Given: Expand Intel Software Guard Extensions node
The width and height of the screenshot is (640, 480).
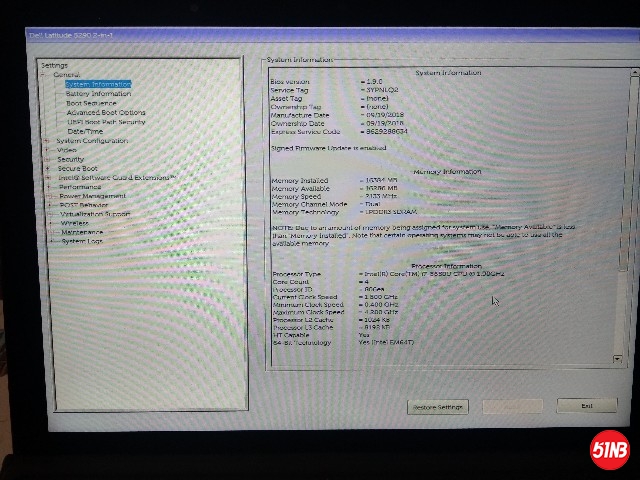Looking at the screenshot, I should click(x=48, y=178).
